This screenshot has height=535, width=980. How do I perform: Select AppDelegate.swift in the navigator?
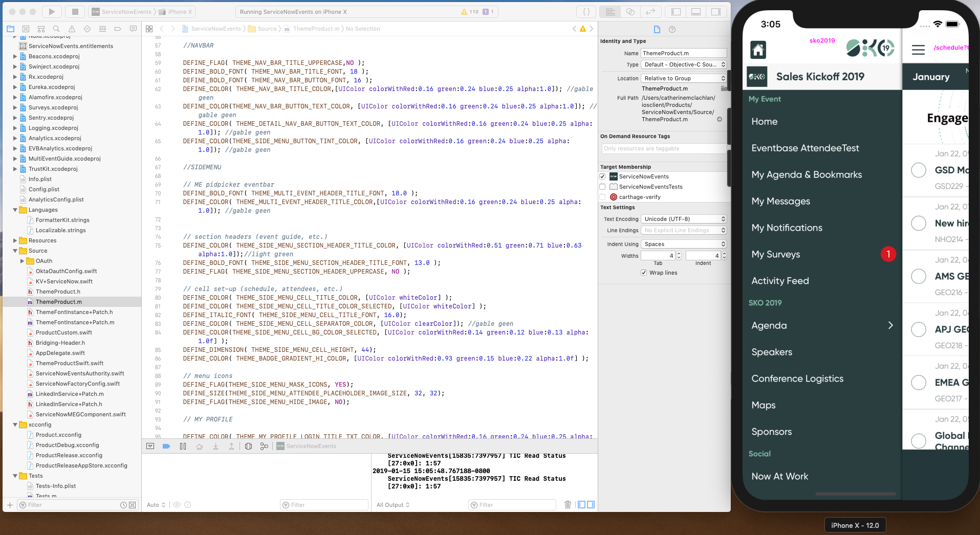point(60,353)
